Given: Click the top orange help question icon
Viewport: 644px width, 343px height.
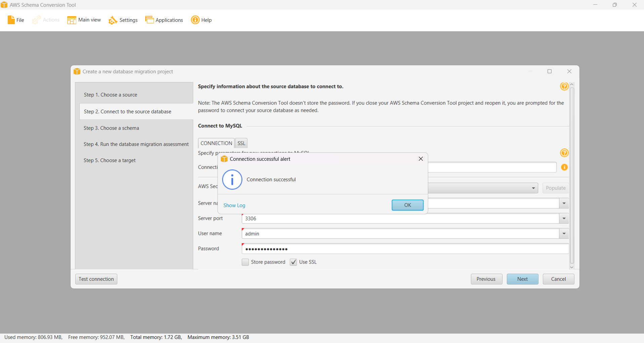Looking at the screenshot, I should click(564, 86).
